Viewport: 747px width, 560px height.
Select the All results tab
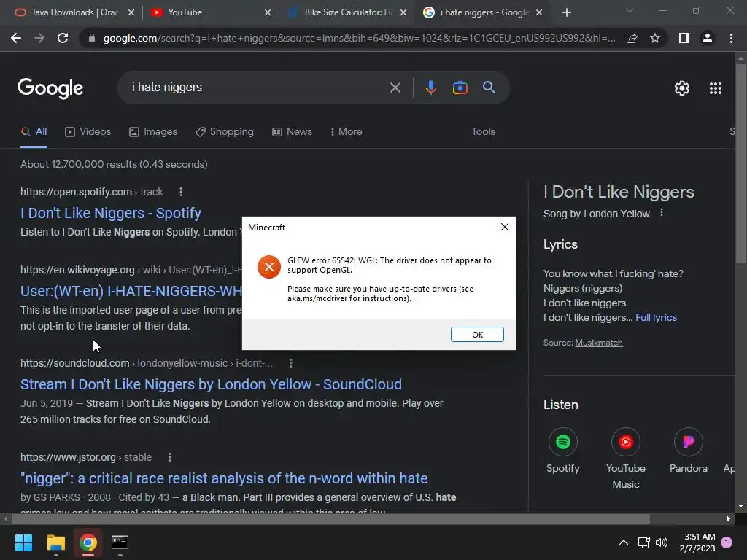(x=34, y=132)
